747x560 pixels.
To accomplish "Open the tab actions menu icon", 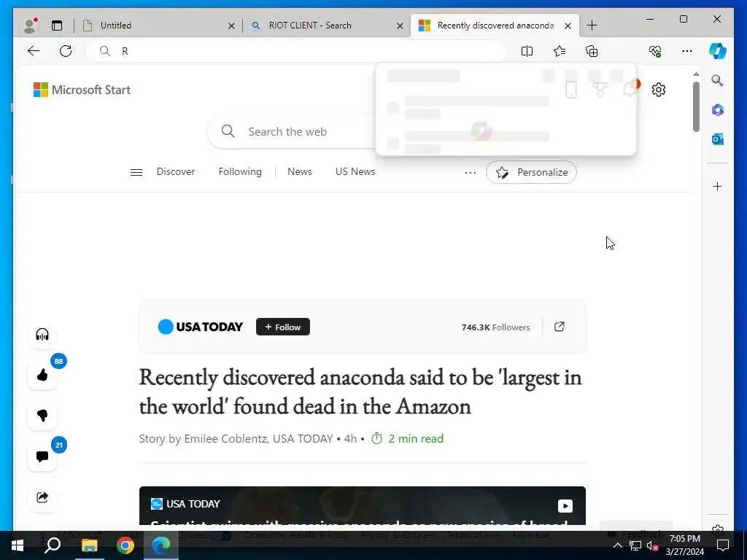I will point(57,26).
